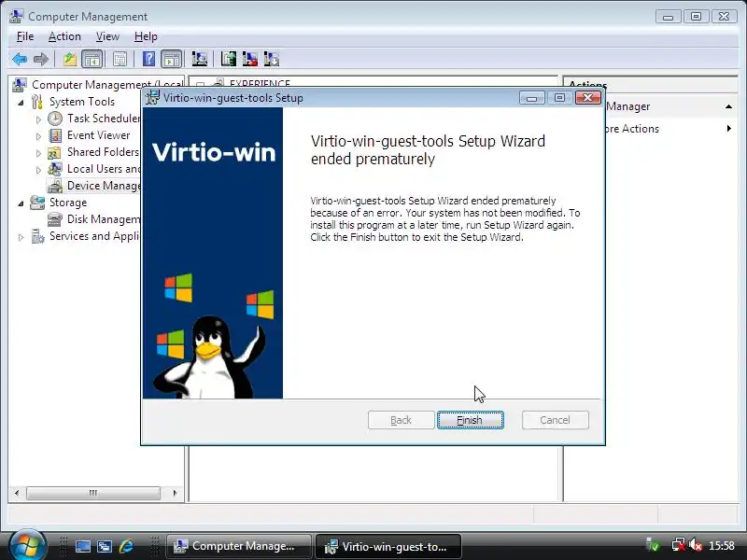Close the Virtio-win-guest-tools Setup dialog
747x560 pixels.
pyautogui.click(x=587, y=98)
